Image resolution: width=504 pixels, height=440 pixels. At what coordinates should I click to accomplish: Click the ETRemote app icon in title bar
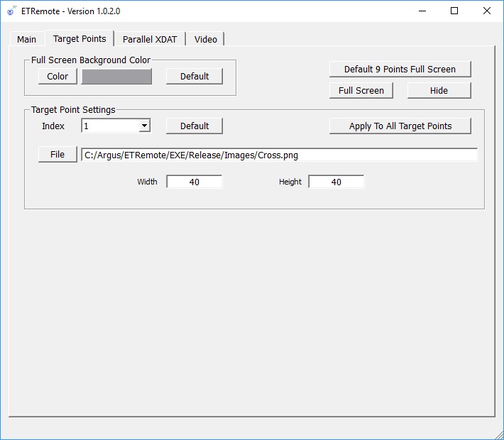coord(11,11)
